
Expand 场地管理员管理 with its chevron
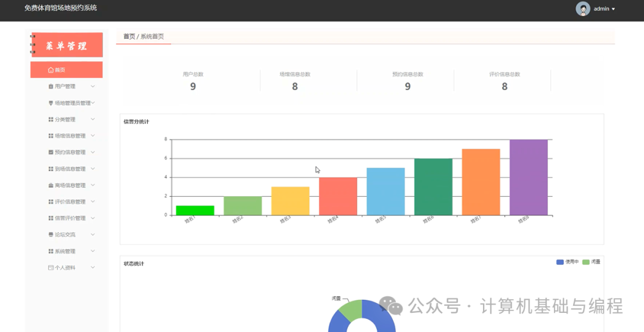coord(93,103)
